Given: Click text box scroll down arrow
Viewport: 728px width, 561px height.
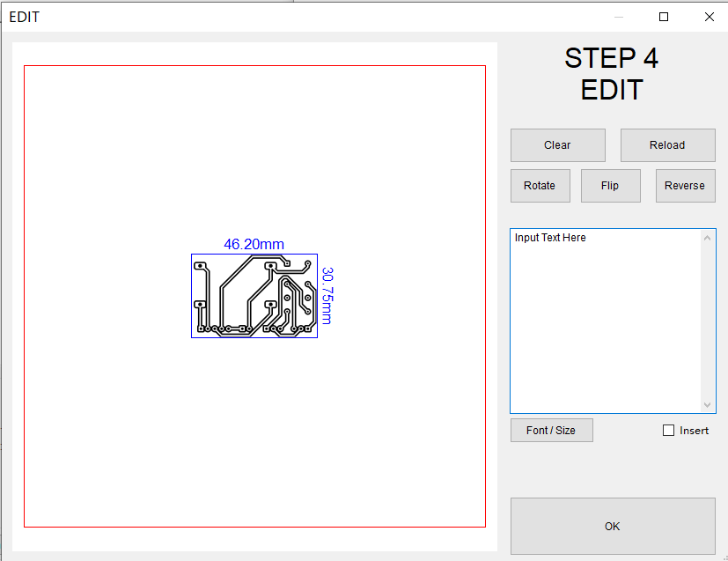Looking at the screenshot, I should tap(707, 405).
